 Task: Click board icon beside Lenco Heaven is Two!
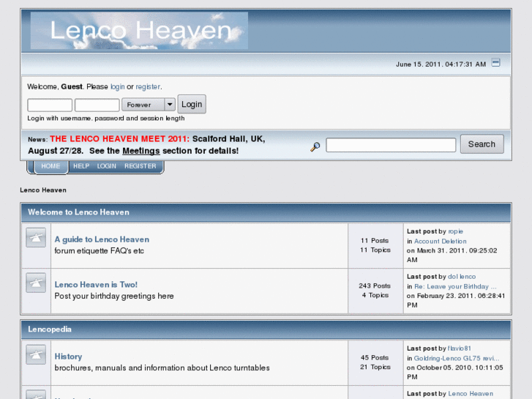tap(36, 283)
